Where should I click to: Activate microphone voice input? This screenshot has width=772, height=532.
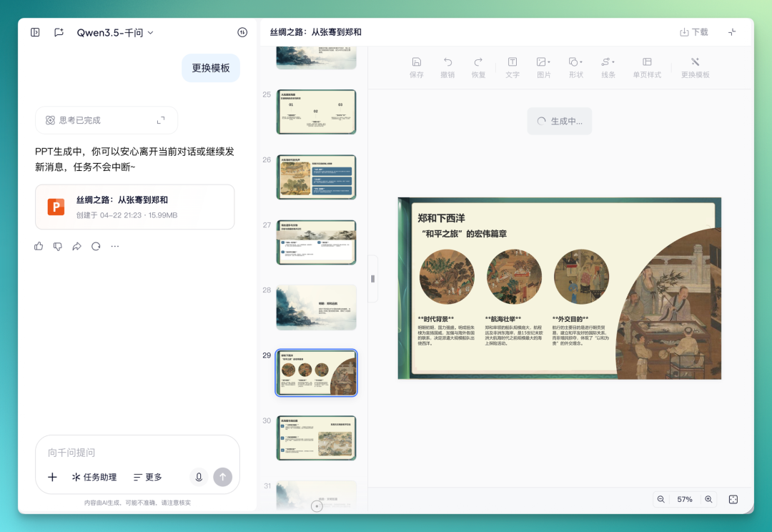(x=199, y=477)
